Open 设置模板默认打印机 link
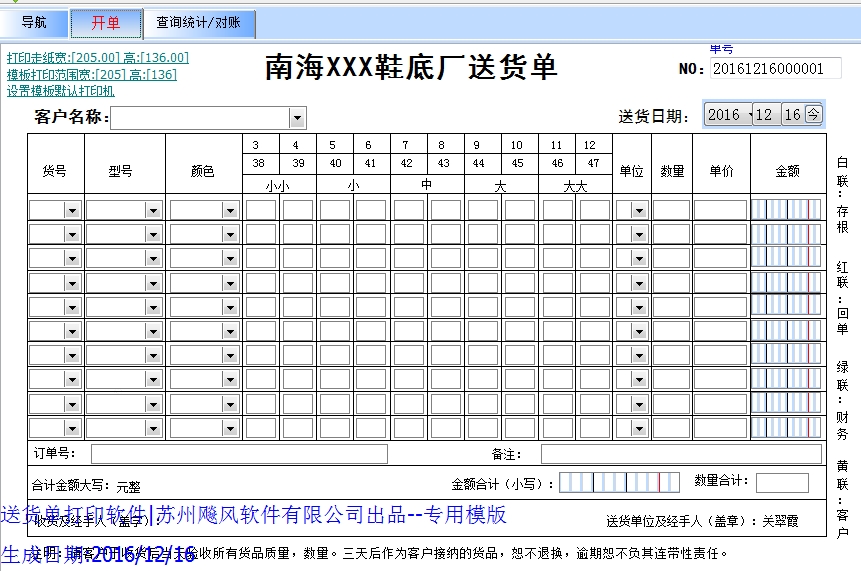The width and height of the screenshot is (861, 571). (60, 91)
